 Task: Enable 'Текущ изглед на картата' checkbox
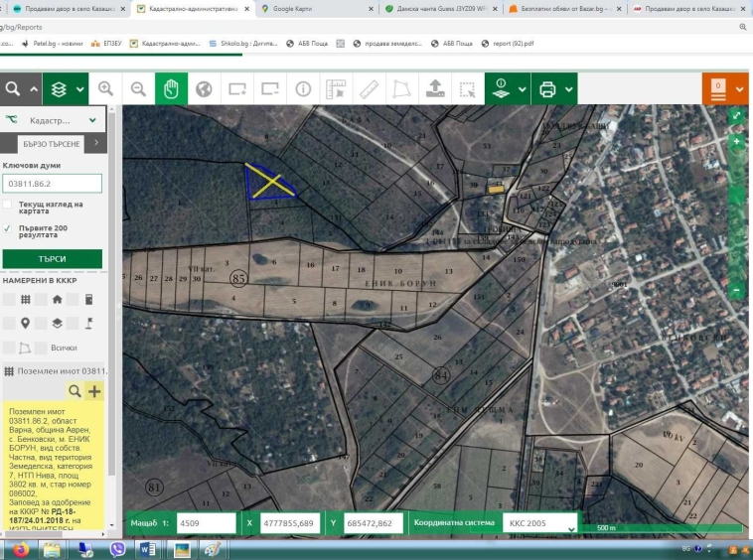coord(8,205)
